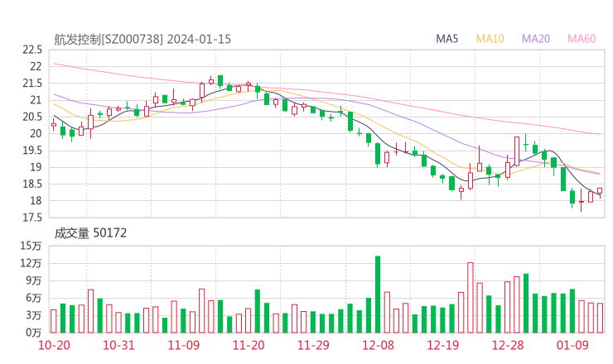The image size is (613, 364).
Task: Click the 21 price axis label
Action: click(36, 100)
